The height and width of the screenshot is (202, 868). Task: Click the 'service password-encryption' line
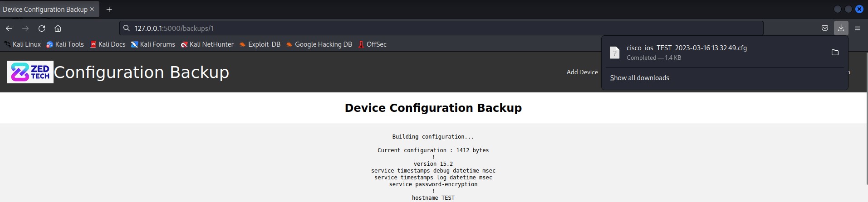pos(433,184)
